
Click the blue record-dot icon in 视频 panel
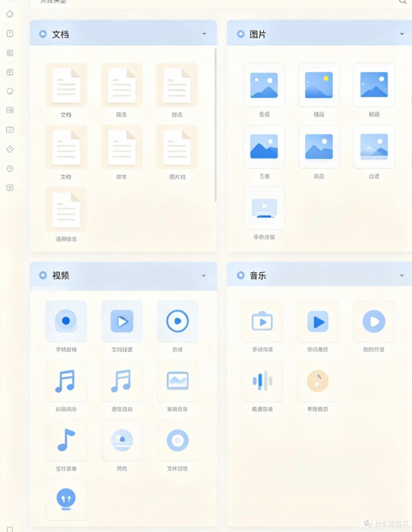[x=66, y=321]
